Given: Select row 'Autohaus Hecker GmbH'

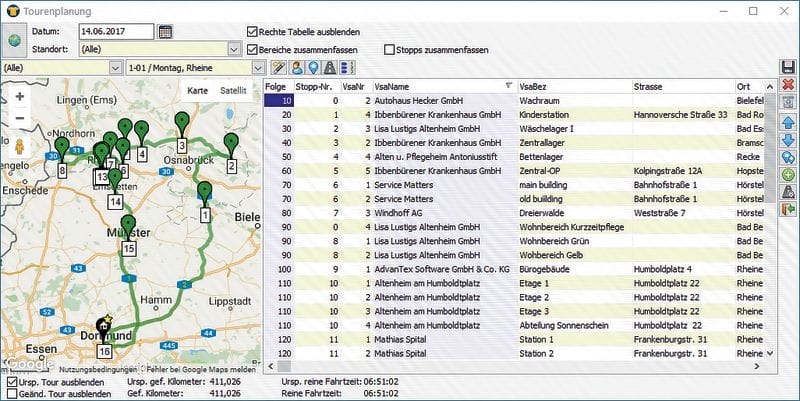Looking at the screenshot, I should pyautogui.click(x=515, y=101).
